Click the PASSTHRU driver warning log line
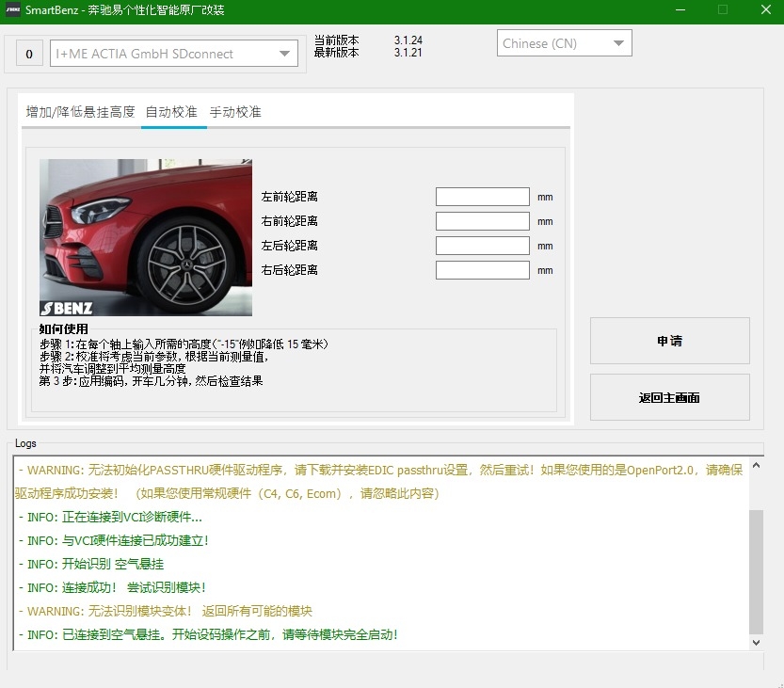The image size is (784, 688). [380, 482]
